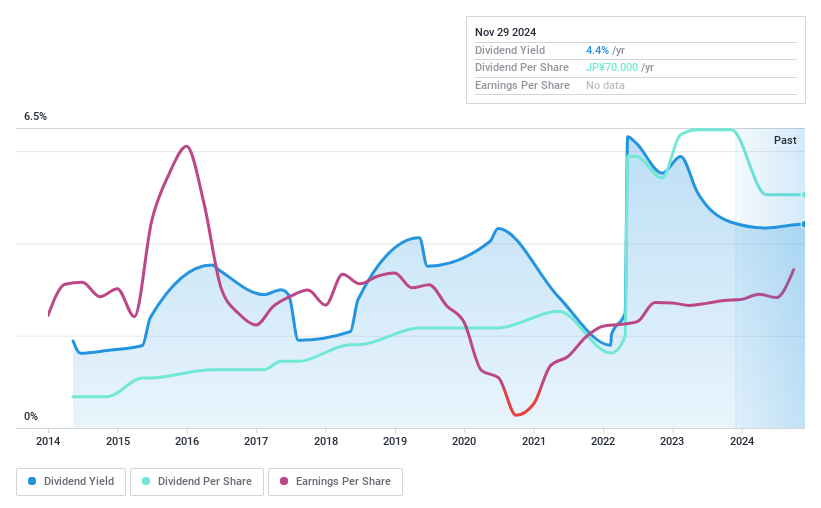This screenshot has width=821, height=508.
Task: Click the 2018 year tick label
Action: [x=326, y=441]
